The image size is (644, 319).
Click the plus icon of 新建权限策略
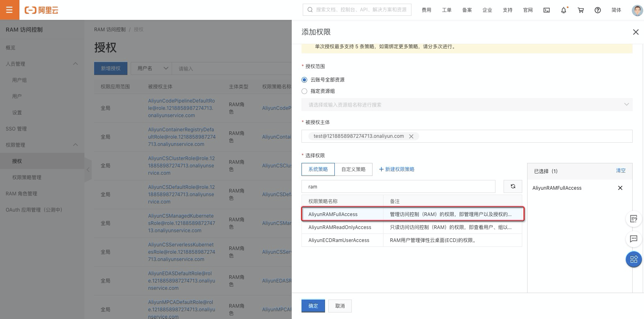[381, 169]
